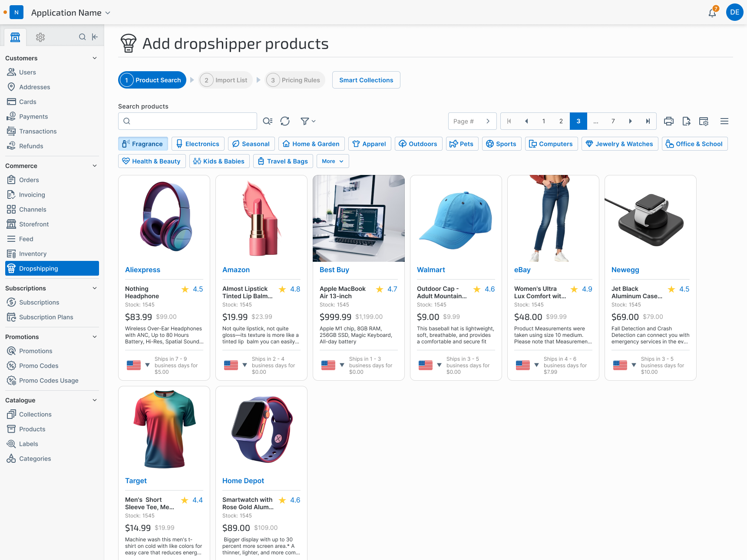
Task: Go to page 2 of results
Action: click(x=561, y=121)
